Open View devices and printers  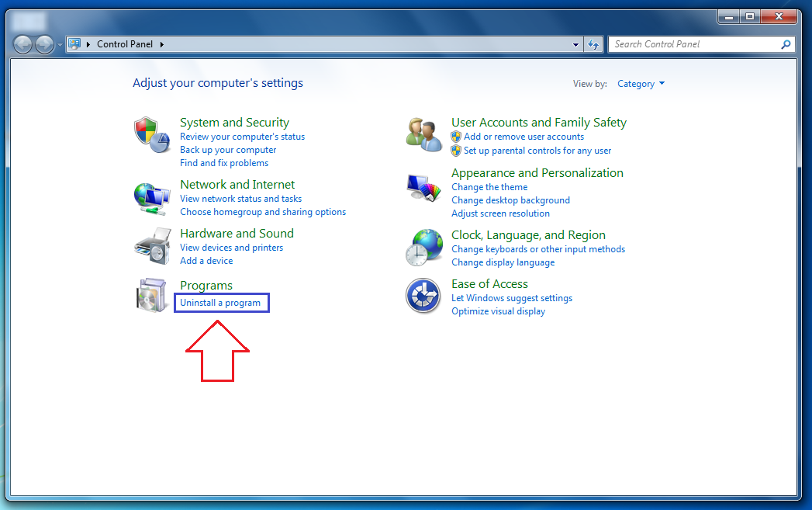pyautogui.click(x=231, y=248)
